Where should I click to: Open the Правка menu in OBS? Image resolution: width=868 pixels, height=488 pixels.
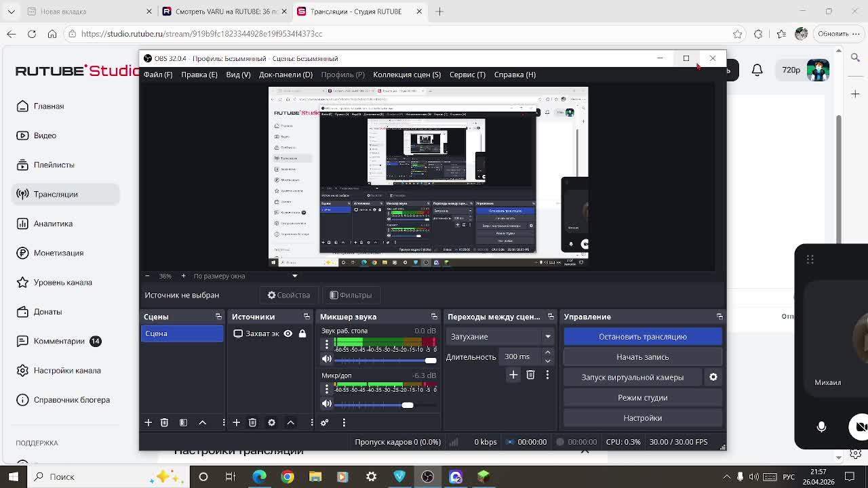[199, 75]
